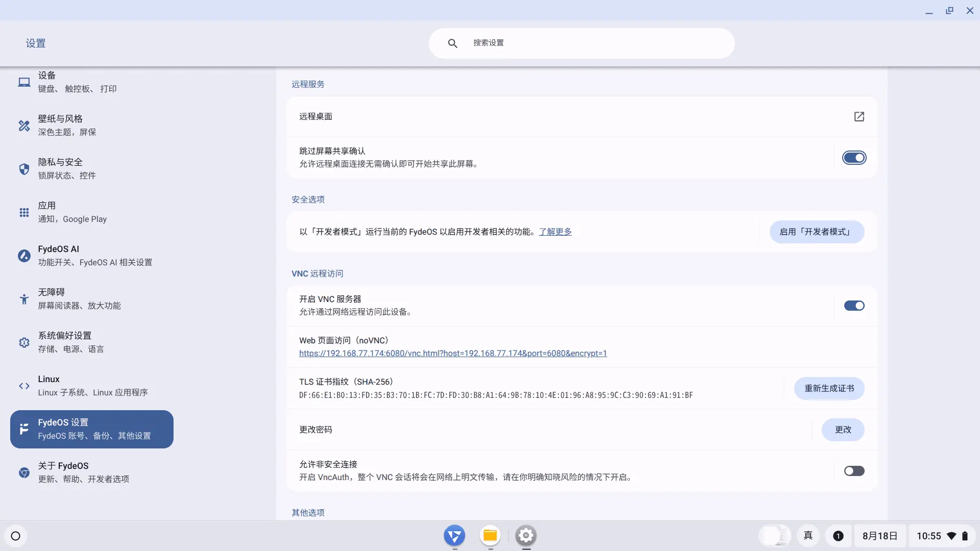Select FydeOS 设置 in sidebar
The image size is (980, 551).
(92, 429)
